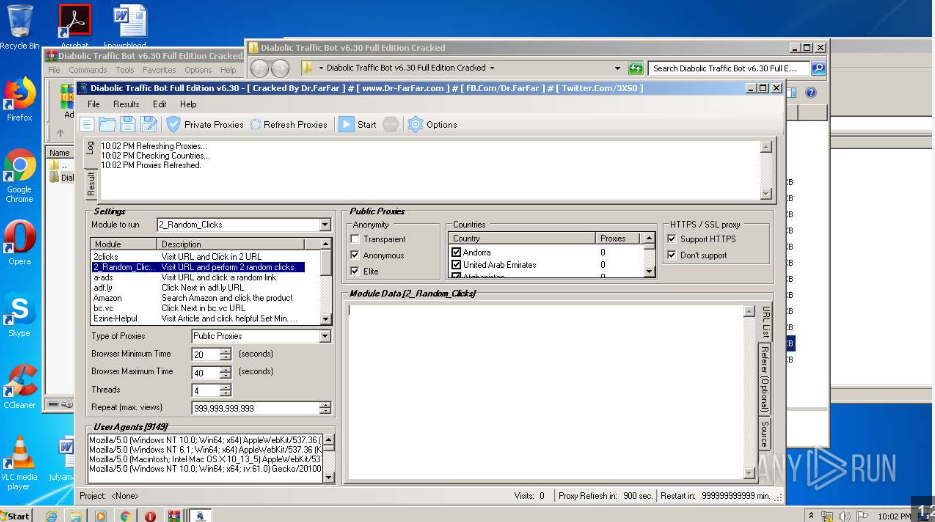Uncheck the Elite anonymity checkbox
The width and height of the screenshot is (935, 522).
coord(355,271)
